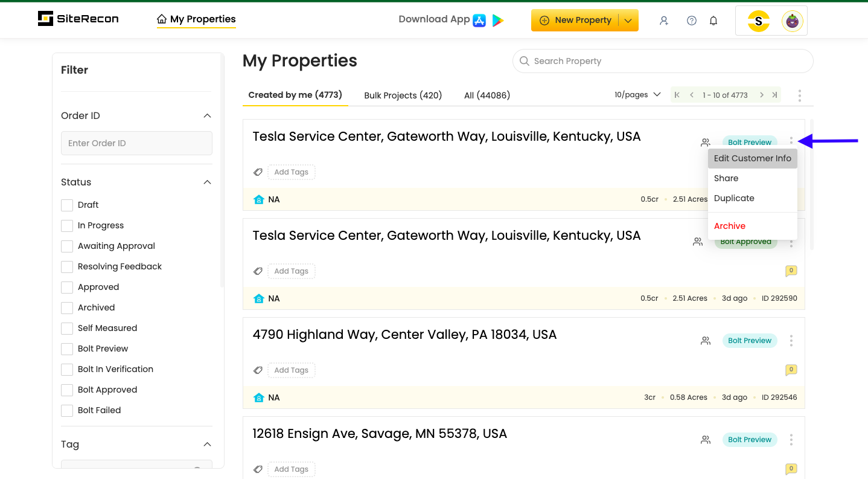Open three-dot menu for 12618 Ensign Ave

(791, 440)
